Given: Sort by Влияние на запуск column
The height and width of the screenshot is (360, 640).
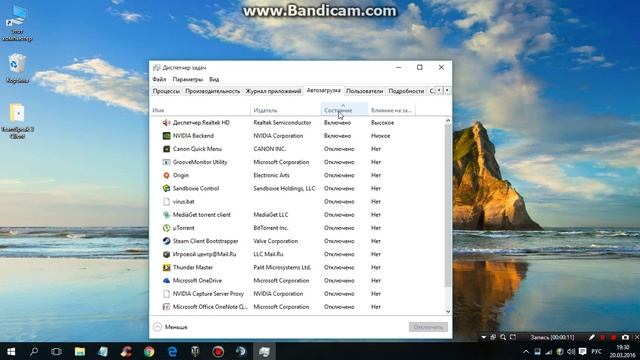Looking at the screenshot, I should click(391, 110).
